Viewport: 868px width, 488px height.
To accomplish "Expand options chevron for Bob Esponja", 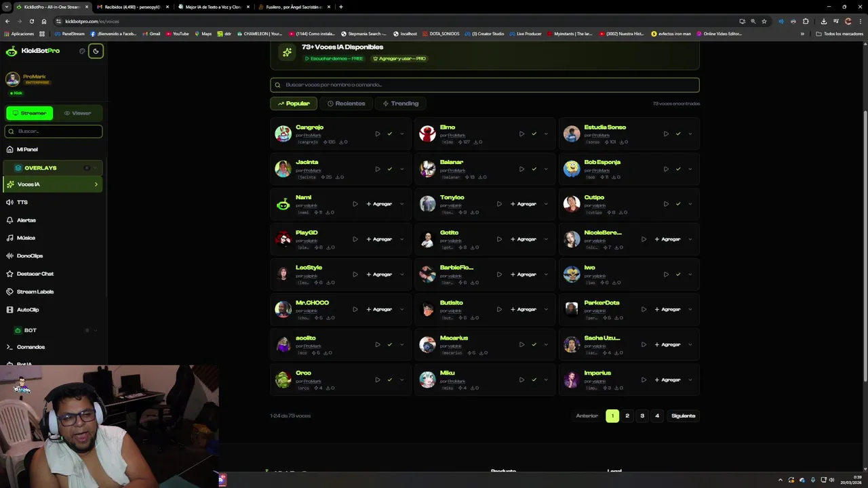I will (x=690, y=169).
